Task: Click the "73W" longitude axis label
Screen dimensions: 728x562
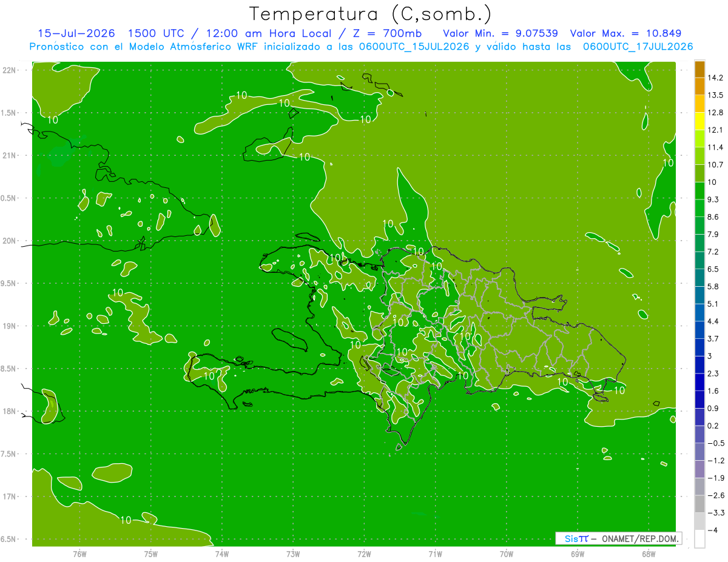Action: coord(293,554)
